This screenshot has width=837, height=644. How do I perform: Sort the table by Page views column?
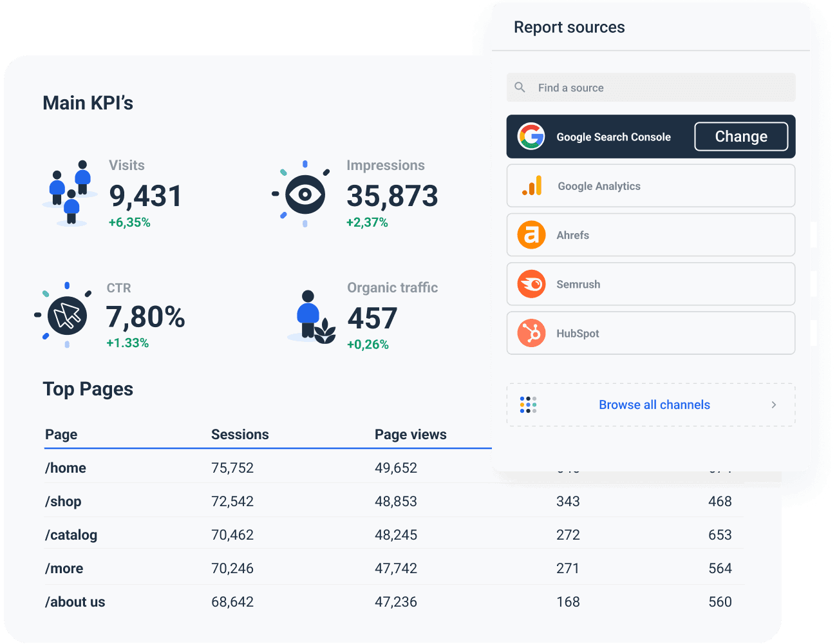pos(410,434)
